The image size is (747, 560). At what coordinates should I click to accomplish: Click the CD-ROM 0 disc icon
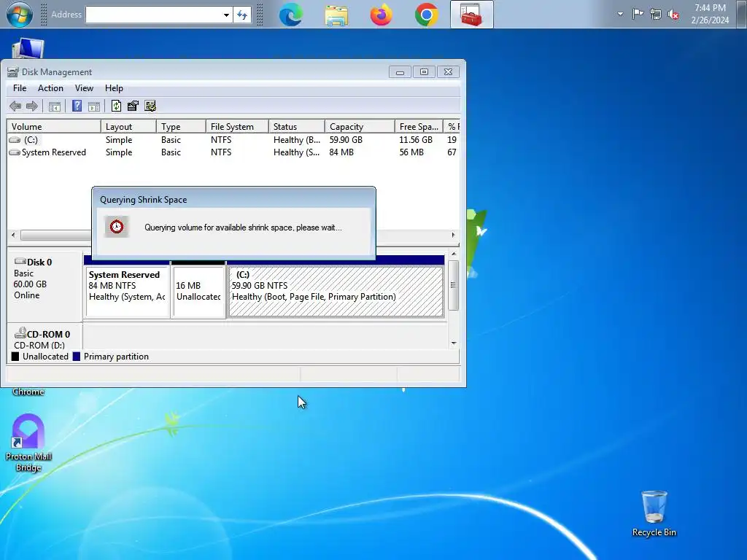click(20, 332)
